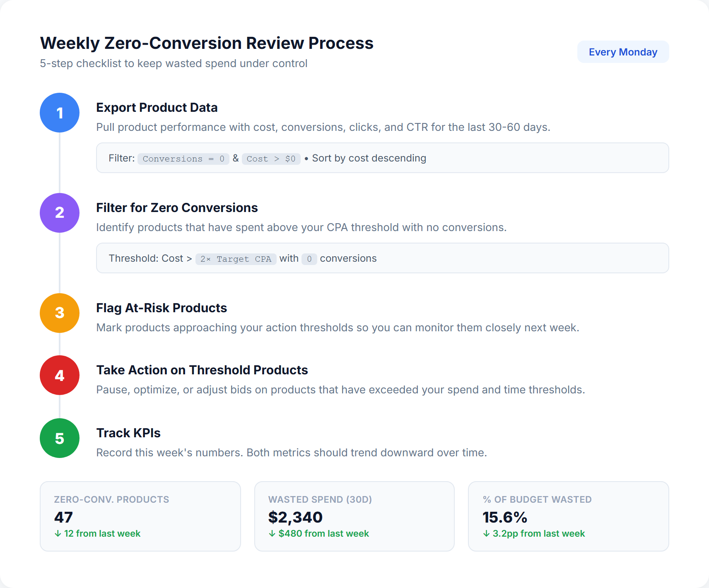Click the down arrow beside 12 from last week
This screenshot has width=709, height=588.
(57, 534)
